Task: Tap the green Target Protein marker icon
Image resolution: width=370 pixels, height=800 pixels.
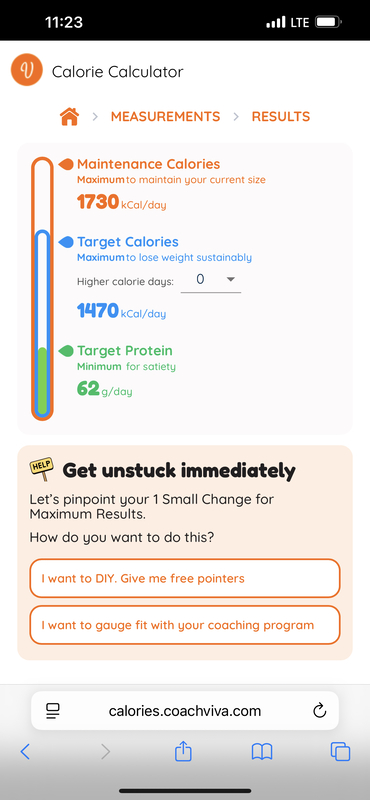Action: pyautogui.click(x=66, y=351)
